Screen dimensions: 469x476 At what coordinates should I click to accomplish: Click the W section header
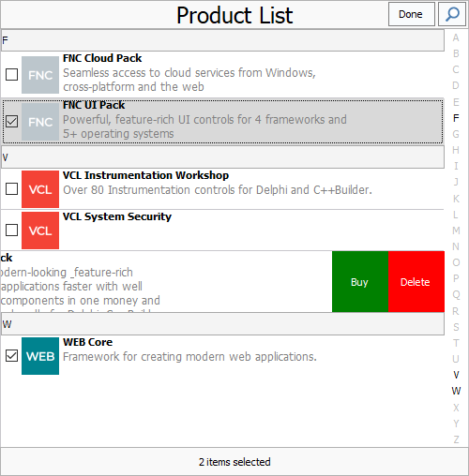[x=222, y=324]
